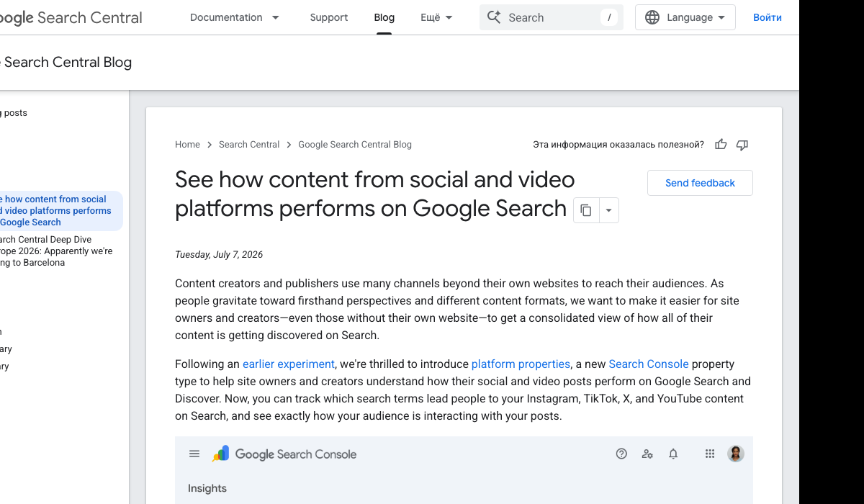This screenshot has width=864, height=504.
Task: Click the user settings icon in Search Console image
Action: pos(647,454)
